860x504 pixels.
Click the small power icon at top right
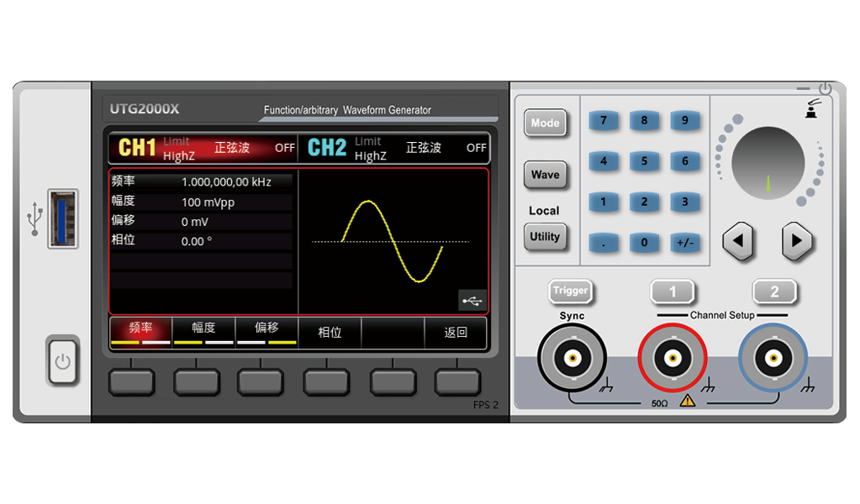pyautogui.click(x=825, y=88)
